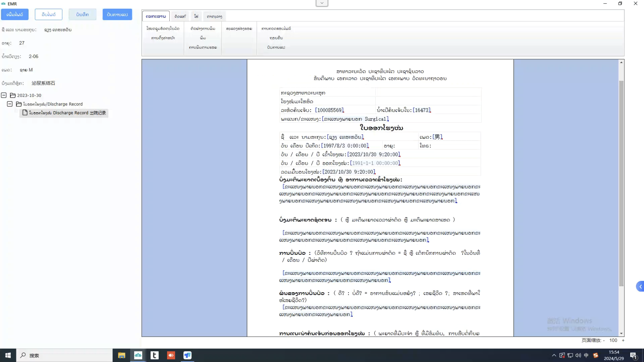Click the ລຶບໄຟລ໌ button
The image size is (644, 362).
(x=49, y=14)
